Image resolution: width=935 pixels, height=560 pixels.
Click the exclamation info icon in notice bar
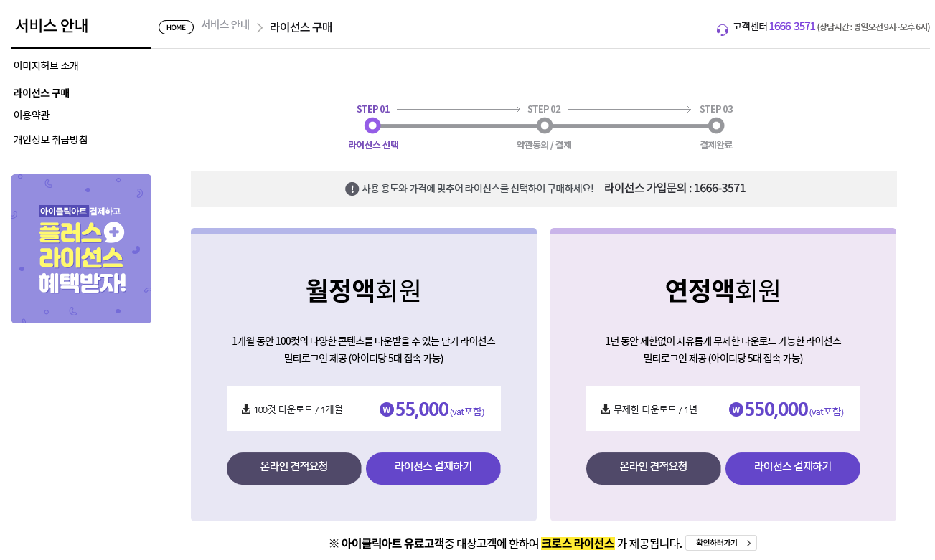click(x=352, y=189)
